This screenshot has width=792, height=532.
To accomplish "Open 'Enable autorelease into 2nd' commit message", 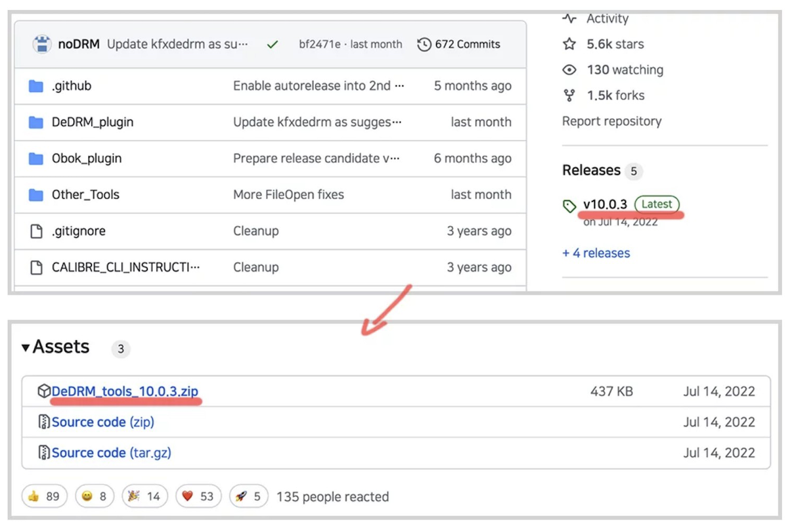I will (x=319, y=86).
